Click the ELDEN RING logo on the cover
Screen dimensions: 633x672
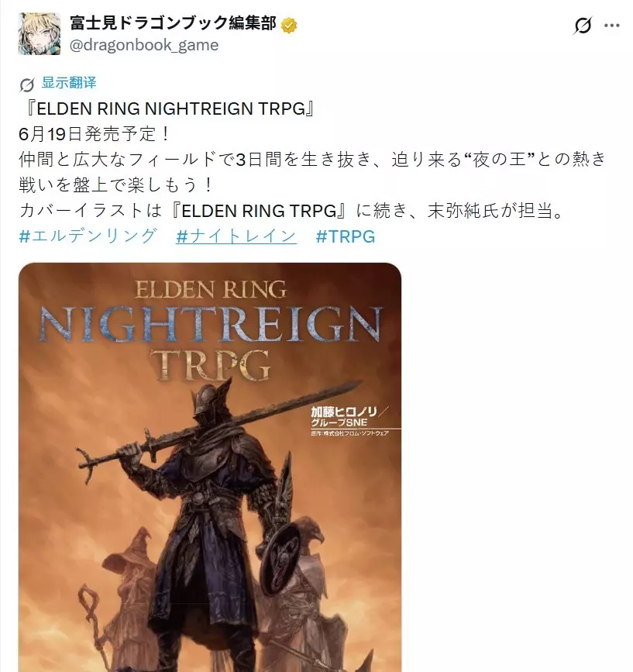[x=210, y=289]
